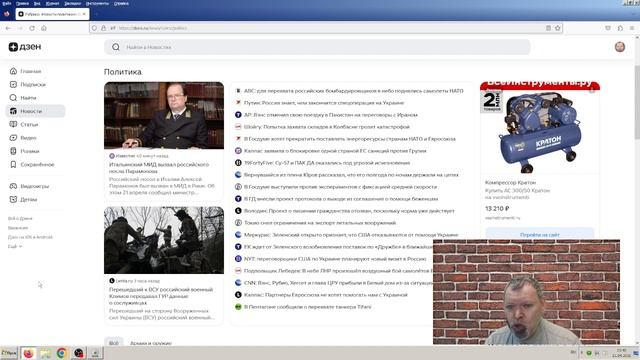
Task: Go to browser home page
Action: click(44, 28)
